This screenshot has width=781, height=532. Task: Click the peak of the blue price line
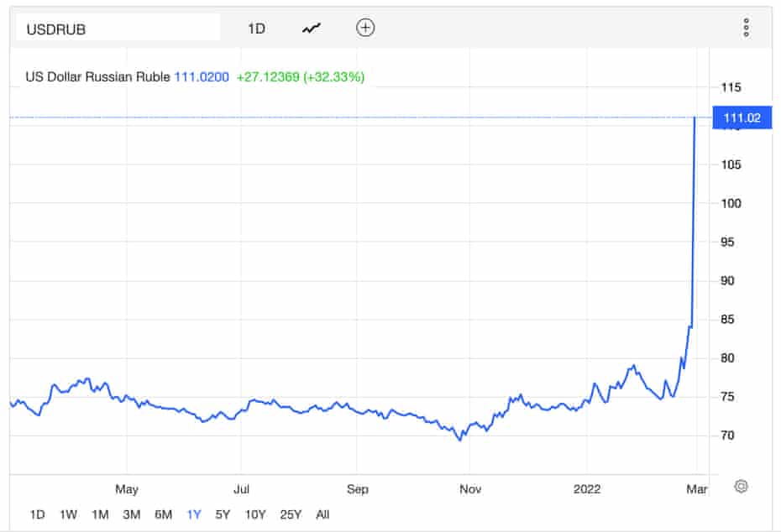[x=695, y=119]
